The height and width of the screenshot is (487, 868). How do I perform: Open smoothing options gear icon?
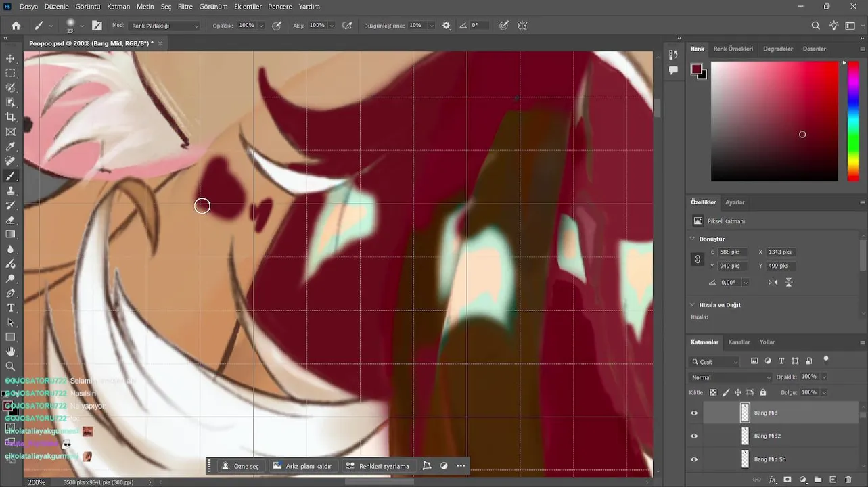click(447, 26)
